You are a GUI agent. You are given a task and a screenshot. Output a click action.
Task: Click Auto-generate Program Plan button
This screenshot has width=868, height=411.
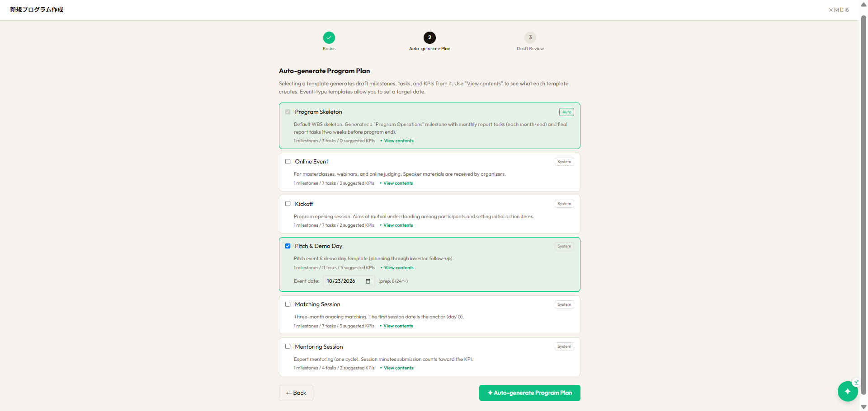[530, 393]
